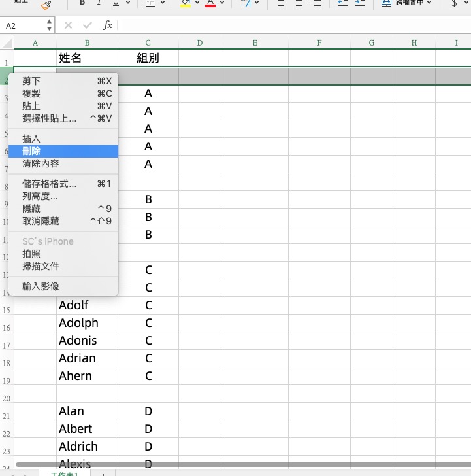Viewport: 471px width, 476px height.
Task: Center text horizontally
Action: [299, 3]
